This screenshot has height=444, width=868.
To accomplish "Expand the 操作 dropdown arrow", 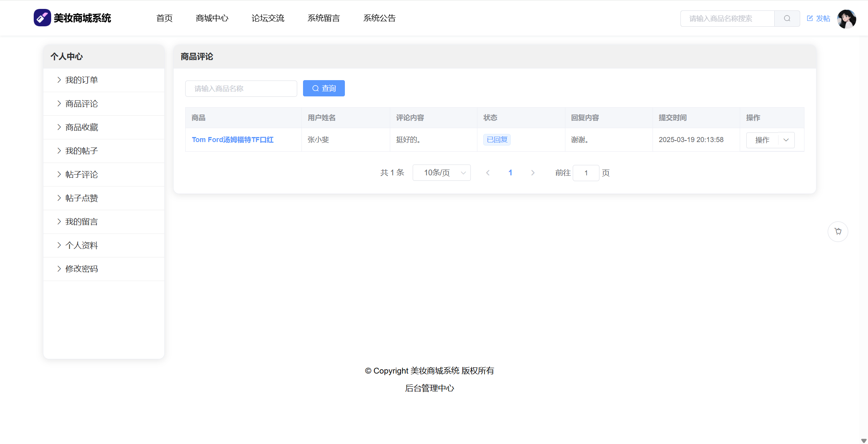I will point(786,140).
